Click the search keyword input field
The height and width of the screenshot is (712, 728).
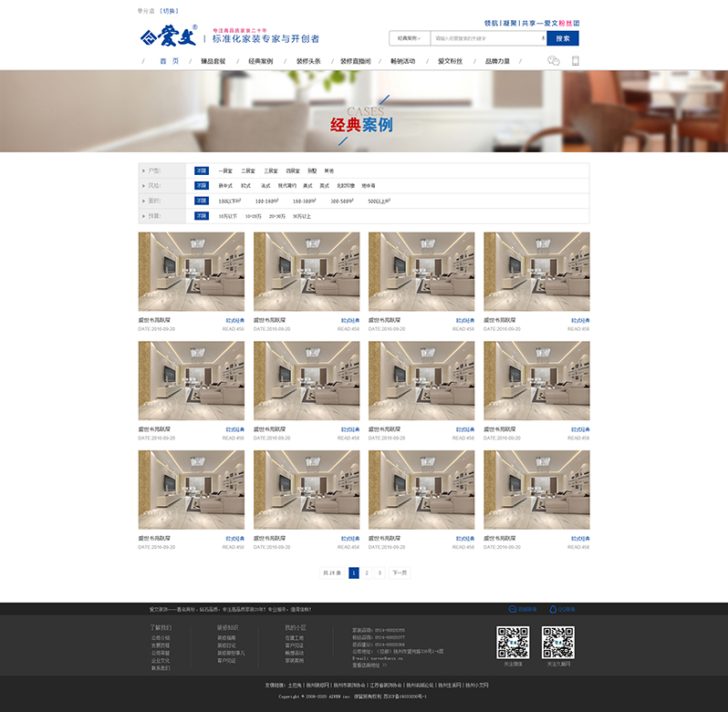[486, 38]
